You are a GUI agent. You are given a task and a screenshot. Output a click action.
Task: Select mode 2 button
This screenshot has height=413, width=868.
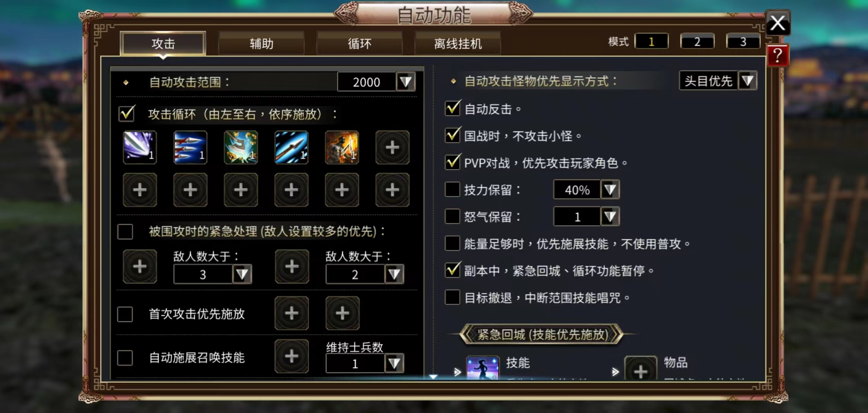click(x=697, y=41)
